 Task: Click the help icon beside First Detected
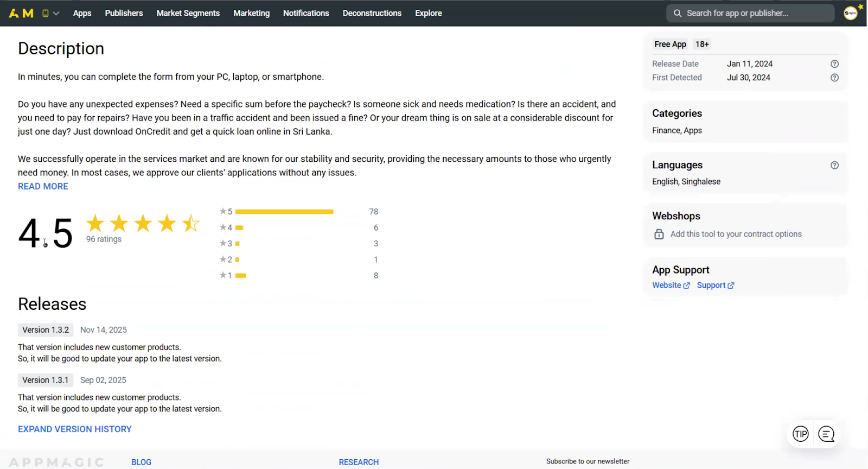(x=834, y=78)
